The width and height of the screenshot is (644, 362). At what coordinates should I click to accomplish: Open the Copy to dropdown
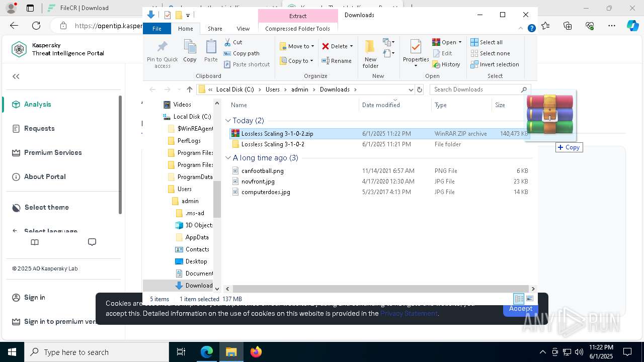pyautogui.click(x=296, y=61)
